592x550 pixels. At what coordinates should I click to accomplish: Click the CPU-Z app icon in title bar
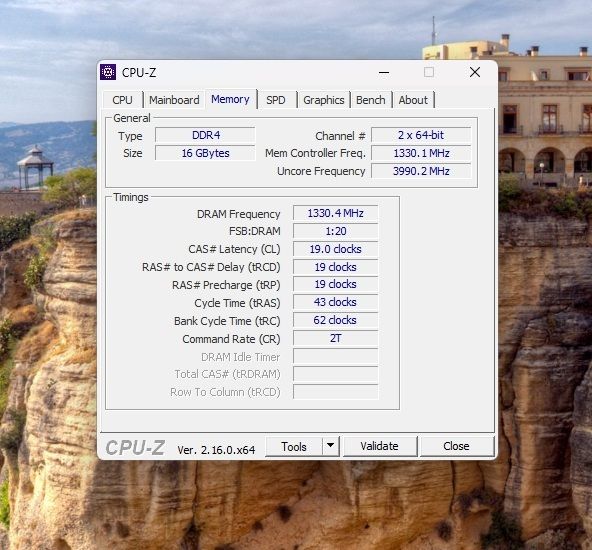(108, 72)
